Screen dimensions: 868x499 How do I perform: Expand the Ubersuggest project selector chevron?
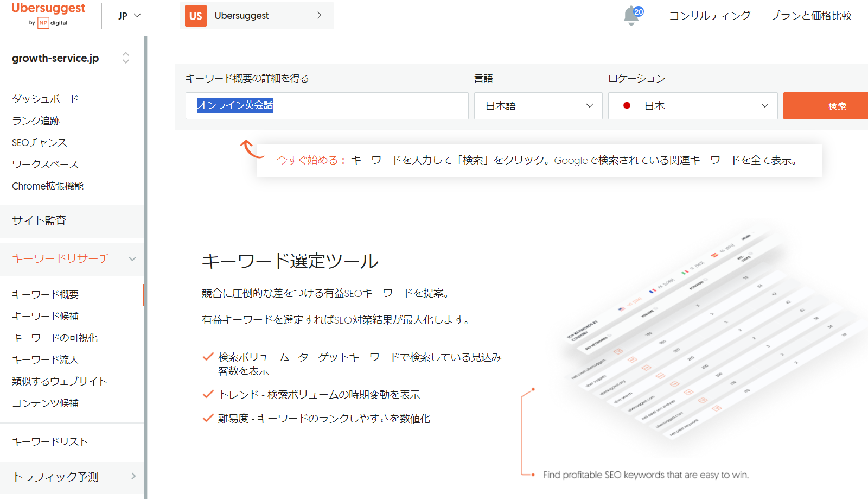click(x=319, y=16)
